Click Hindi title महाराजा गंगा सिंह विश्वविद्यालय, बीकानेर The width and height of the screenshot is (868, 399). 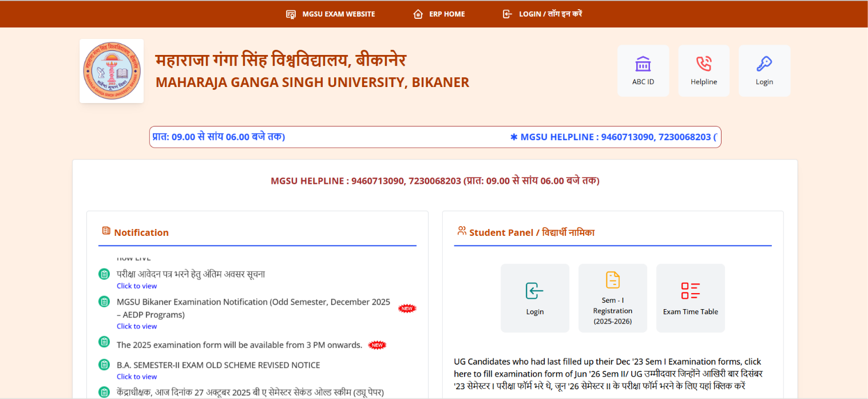281,60
